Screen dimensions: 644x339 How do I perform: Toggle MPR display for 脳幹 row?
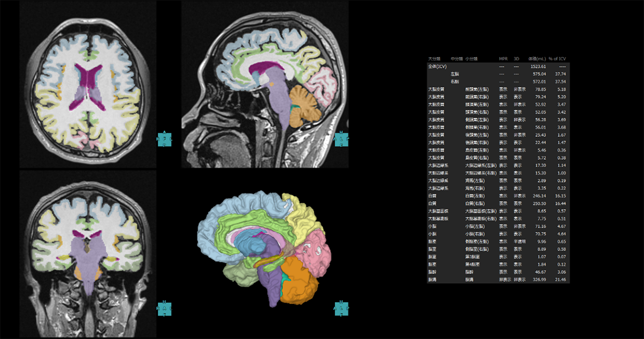point(503,272)
